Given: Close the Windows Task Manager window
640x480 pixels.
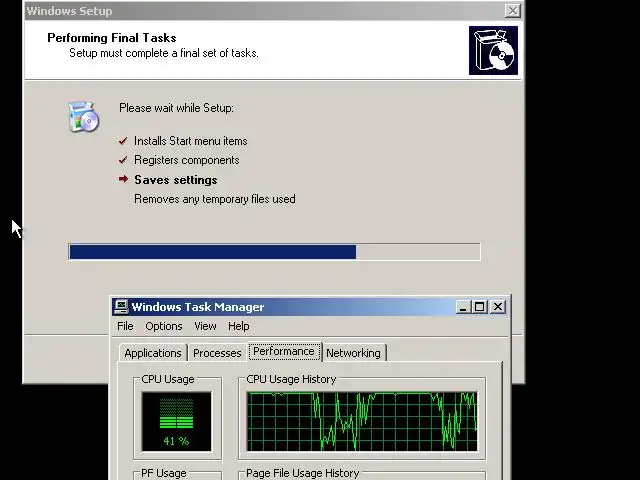Looking at the screenshot, I should 498,307.
